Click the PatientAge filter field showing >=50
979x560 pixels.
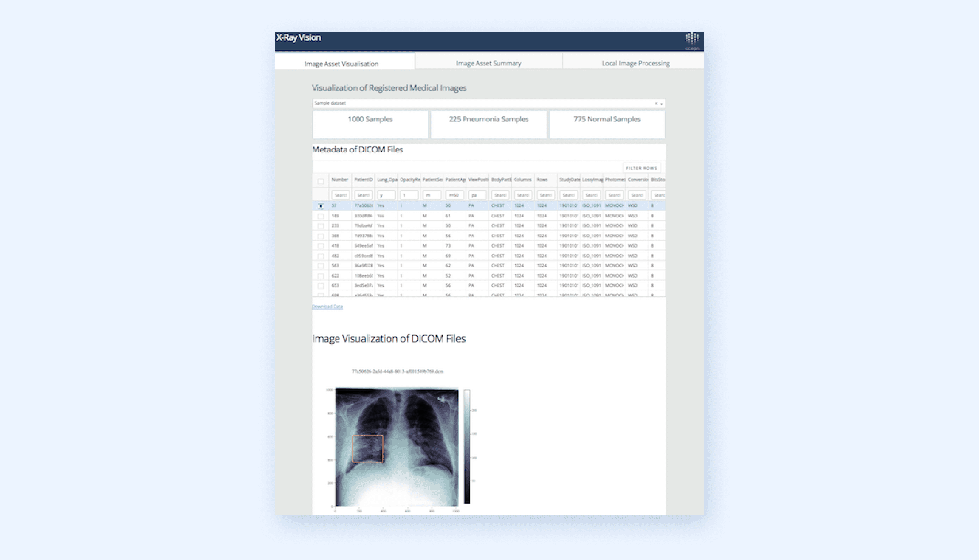tap(454, 195)
